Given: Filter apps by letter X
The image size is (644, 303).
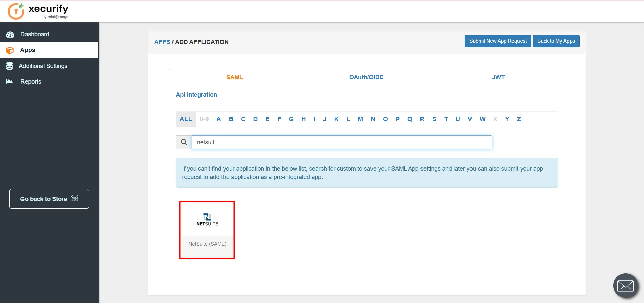Looking at the screenshot, I should point(495,119).
